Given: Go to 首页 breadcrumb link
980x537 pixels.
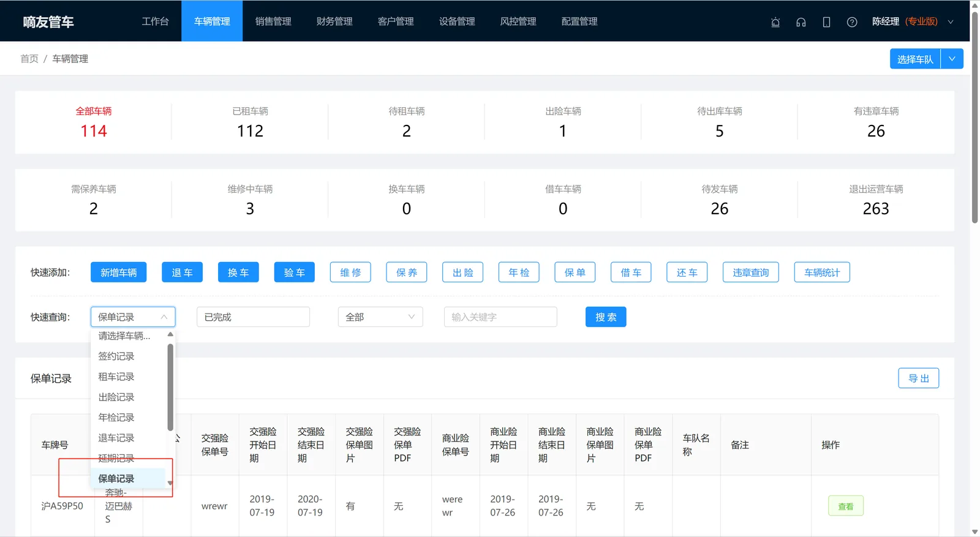Looking at the screenshot, I should tap(29, 59).
